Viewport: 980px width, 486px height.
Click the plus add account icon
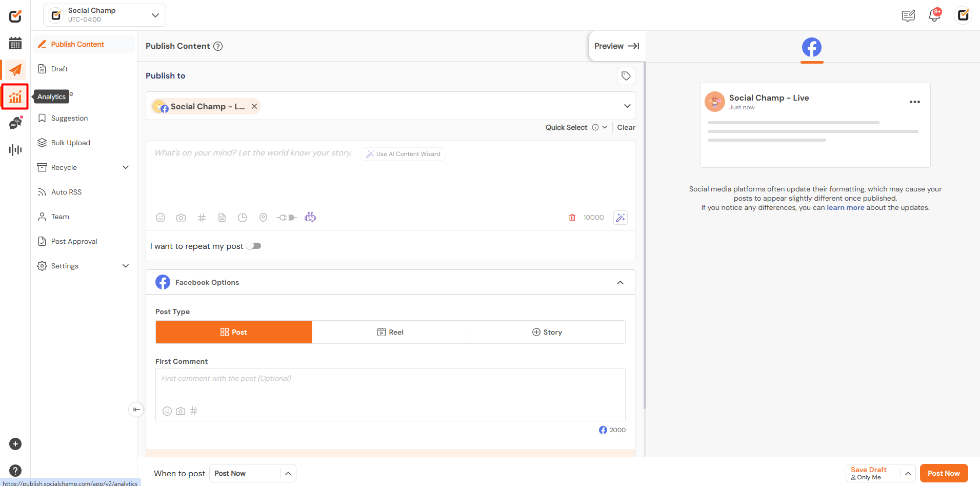(x=15, y=444)
